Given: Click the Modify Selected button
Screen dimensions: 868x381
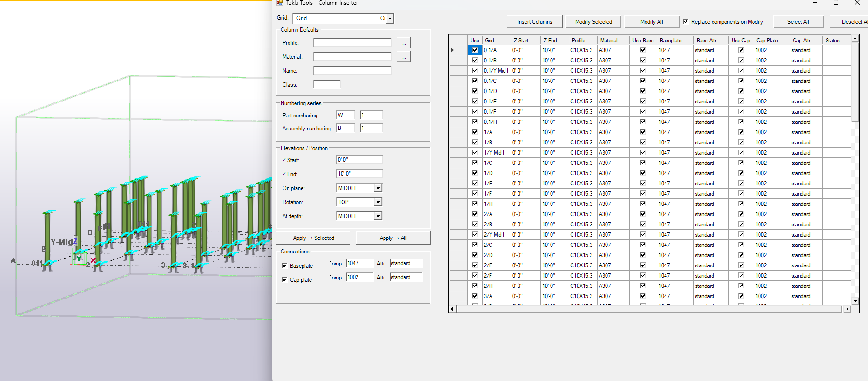Looking at the screenshot, I should [593, 22].
